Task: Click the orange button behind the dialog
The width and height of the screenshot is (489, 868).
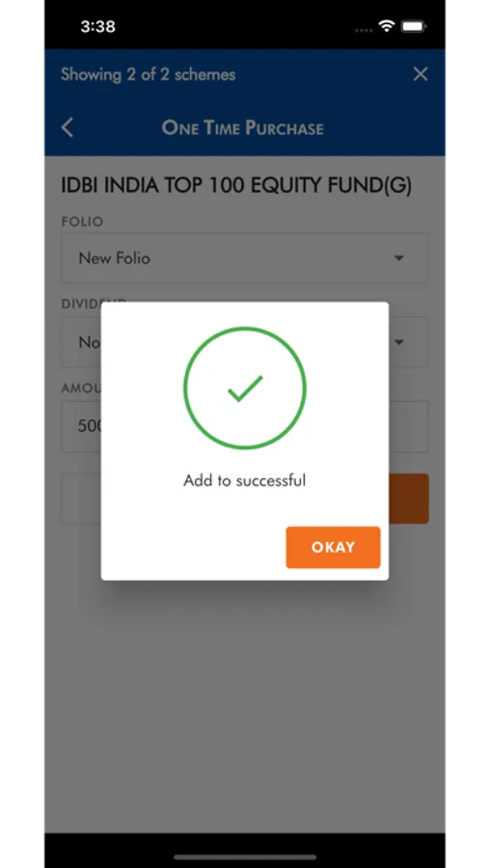Action: point(409,499)
